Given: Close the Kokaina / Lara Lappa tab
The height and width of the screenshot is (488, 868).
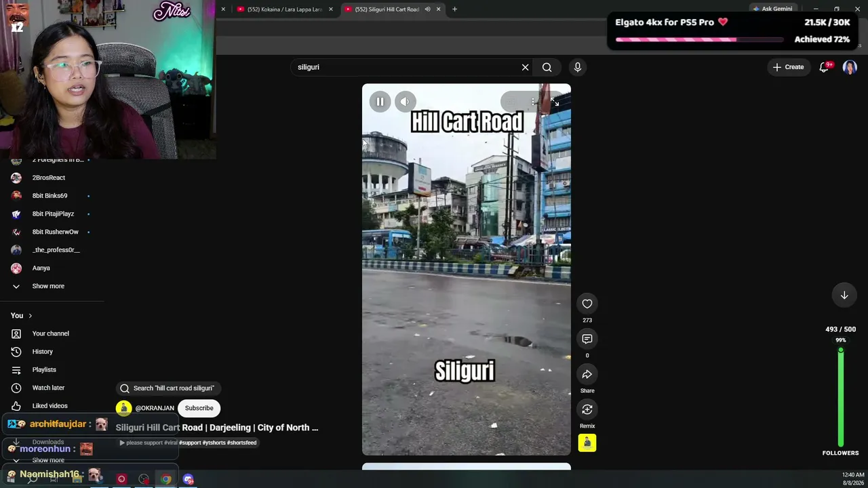Looking at the screenshot, I should 331,9.
